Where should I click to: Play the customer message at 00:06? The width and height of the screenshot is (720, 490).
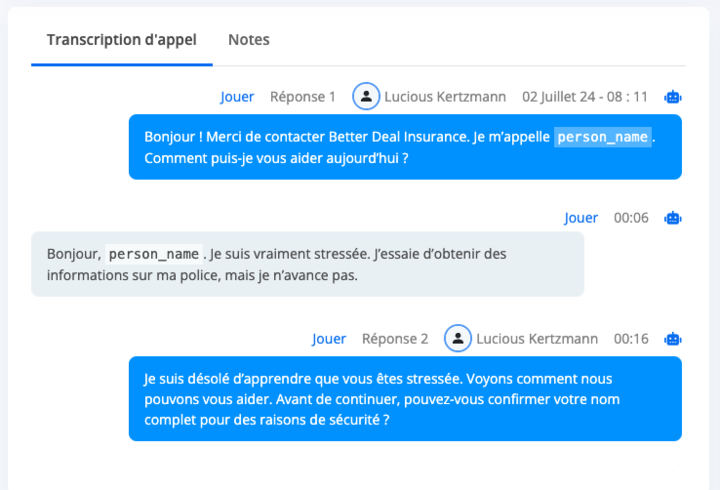581,218
